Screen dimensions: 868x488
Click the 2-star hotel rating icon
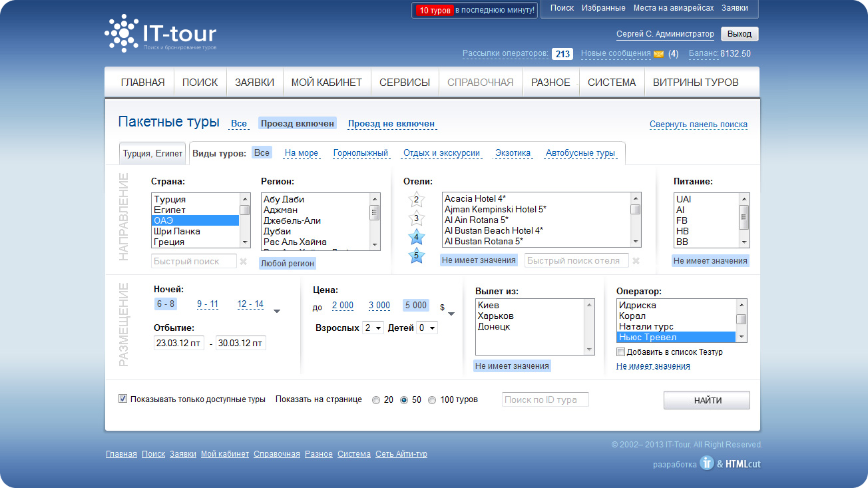pos(417,199)
